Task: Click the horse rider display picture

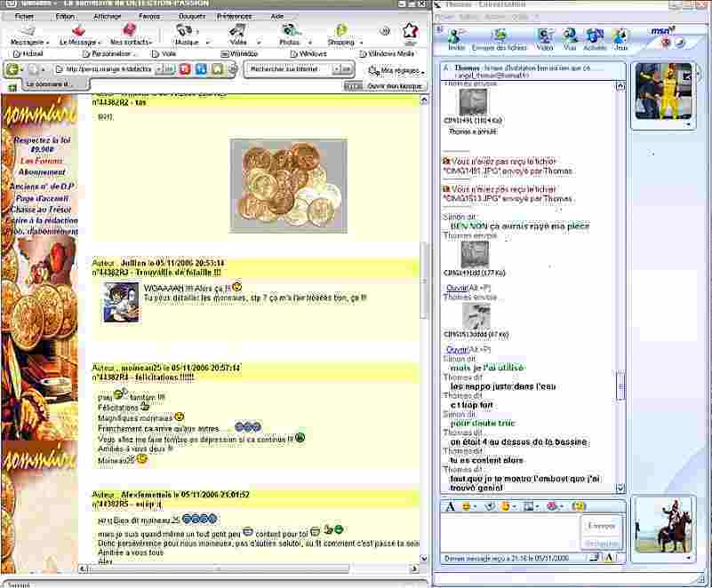Action: [x=663, y=526]
